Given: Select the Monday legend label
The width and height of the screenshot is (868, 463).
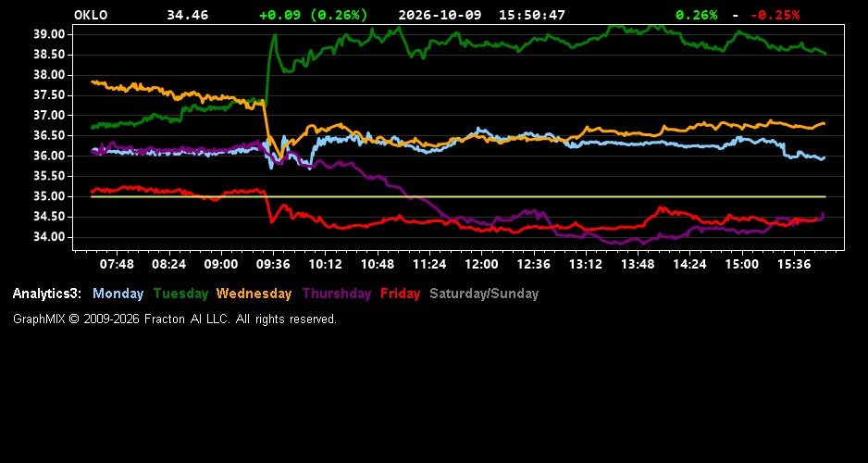Looking at the screenshot, I should 118,294.
